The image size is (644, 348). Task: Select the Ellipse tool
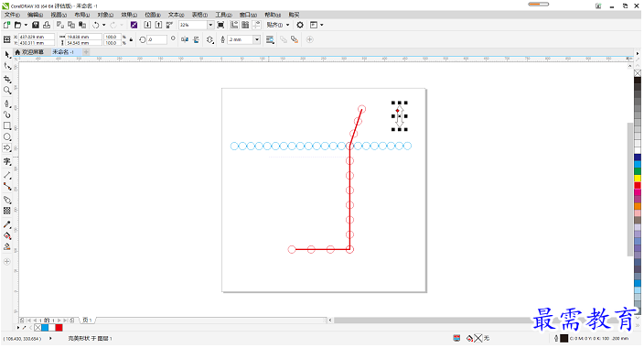click(x=7, y=137)
